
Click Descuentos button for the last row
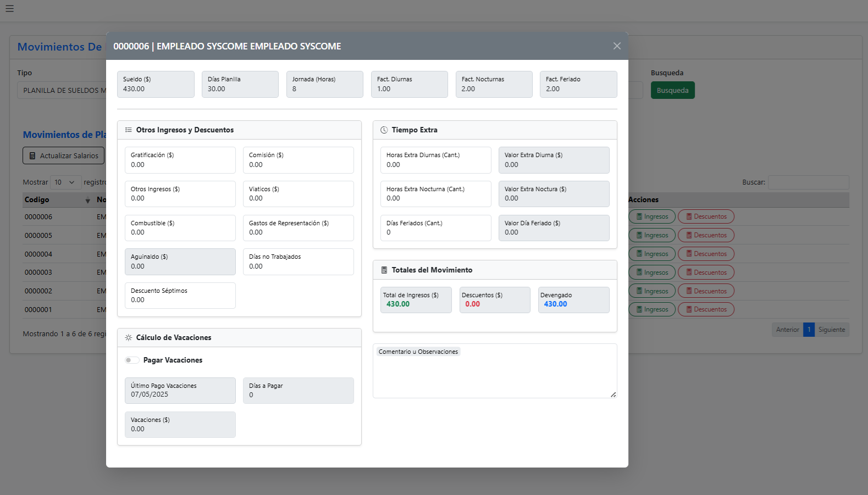[x=706, y=309]
